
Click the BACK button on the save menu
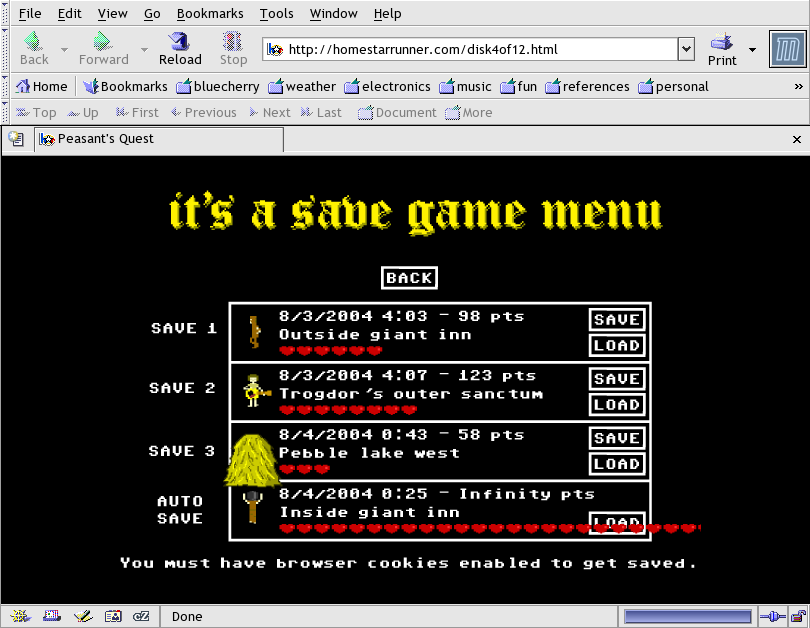[409, 278]
